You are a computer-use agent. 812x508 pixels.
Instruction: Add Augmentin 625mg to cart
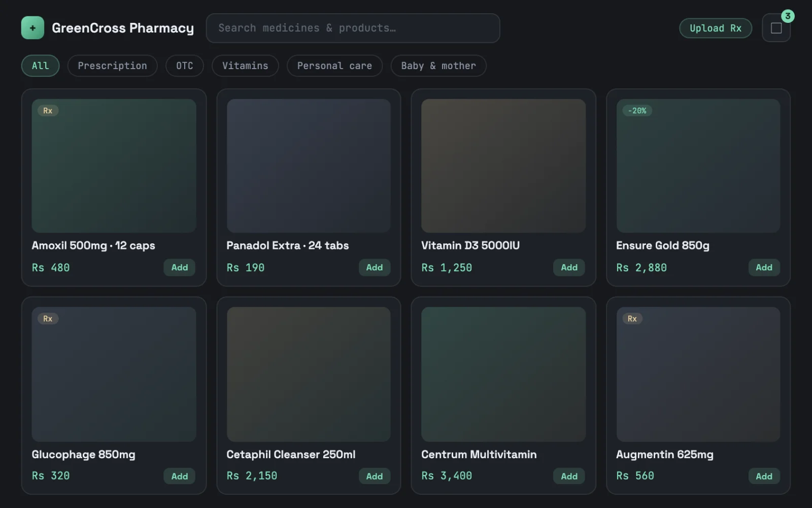(x=764, y=476)
